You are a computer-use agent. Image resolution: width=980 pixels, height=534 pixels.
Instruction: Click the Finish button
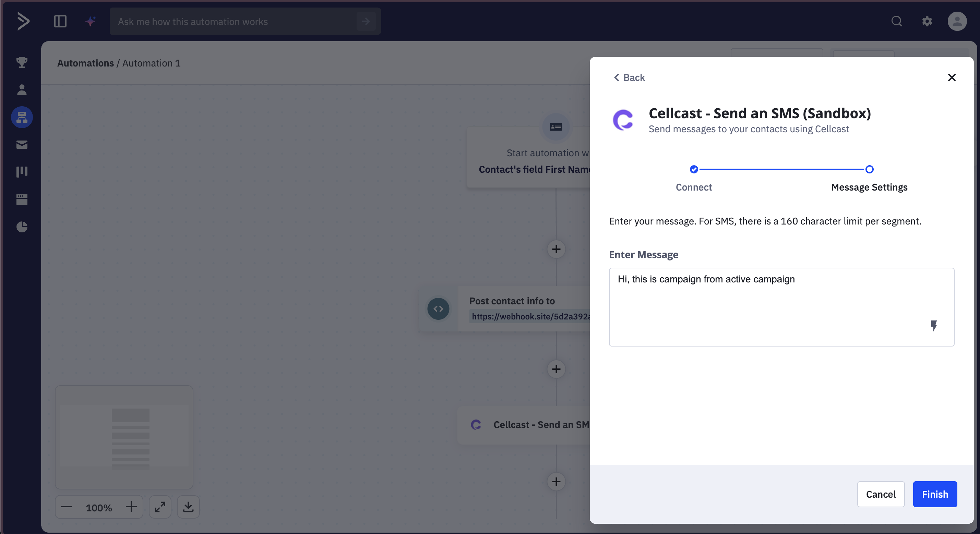tap(935, 494)
